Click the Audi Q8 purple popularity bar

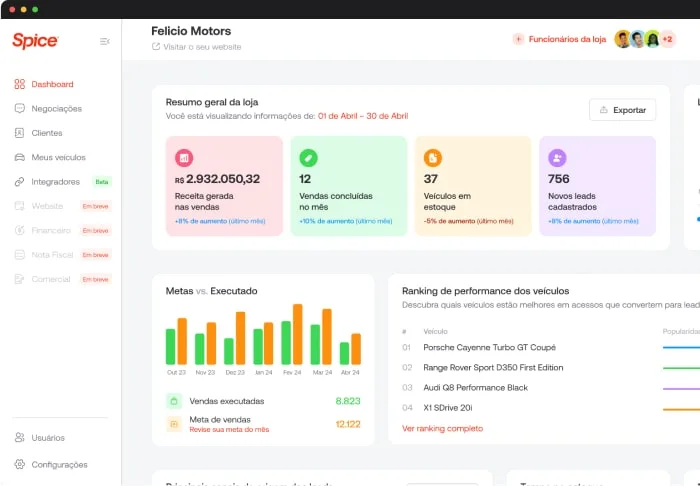click(x=681, y=389)
